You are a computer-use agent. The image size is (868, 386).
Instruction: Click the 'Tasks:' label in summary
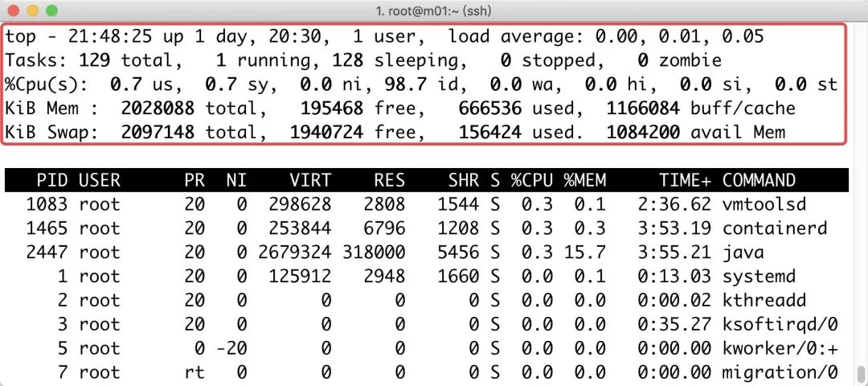click(33, 60)
